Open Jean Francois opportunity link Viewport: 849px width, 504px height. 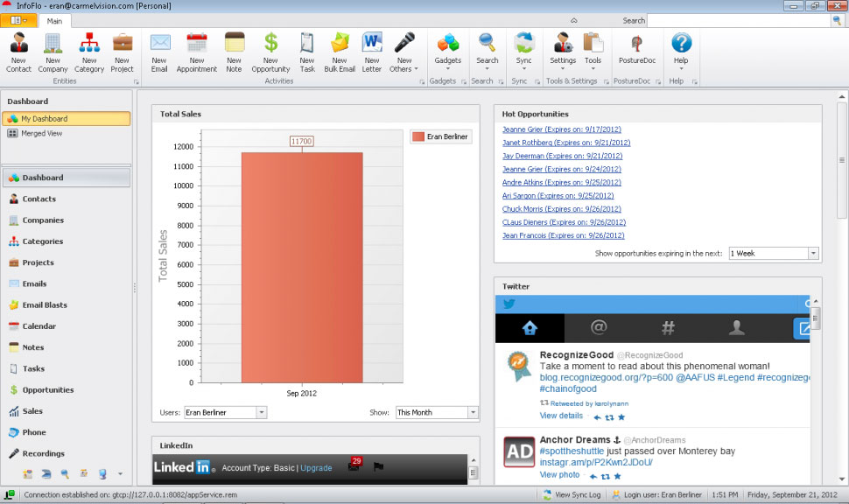click(x=563, y=235)
